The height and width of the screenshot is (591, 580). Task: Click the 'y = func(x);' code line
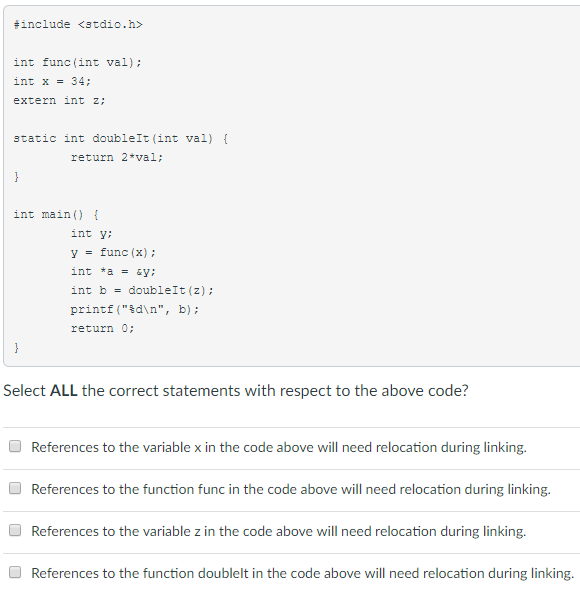113,253
